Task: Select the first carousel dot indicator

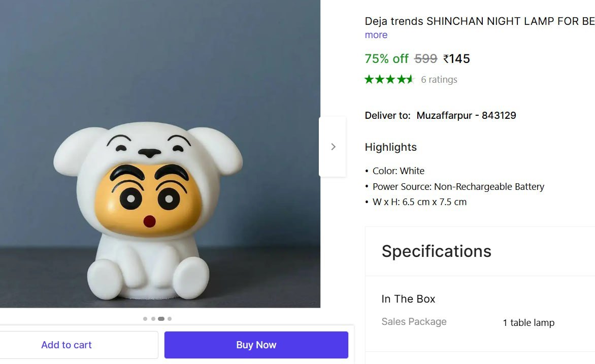Action: click(145, 319)
